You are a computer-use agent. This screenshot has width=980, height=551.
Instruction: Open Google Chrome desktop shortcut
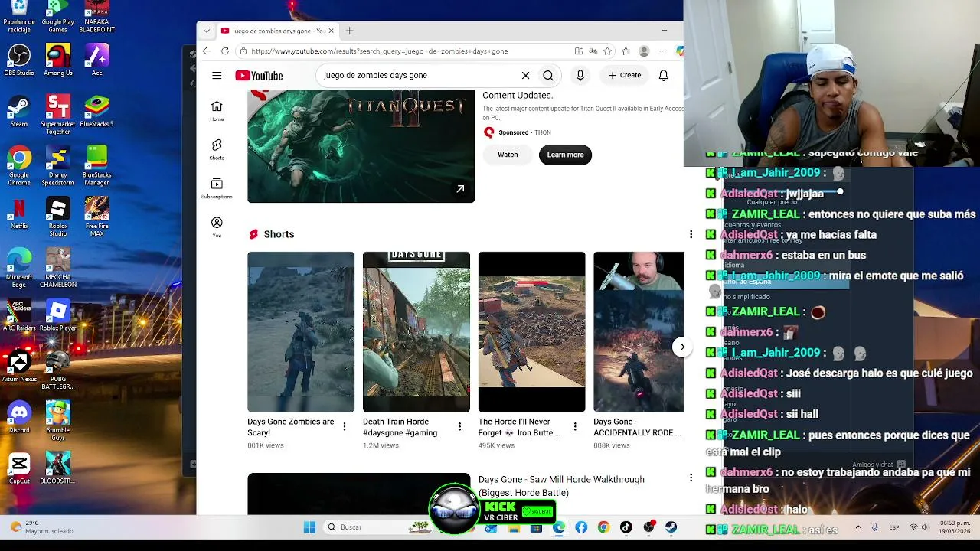[x=19, y=166]
